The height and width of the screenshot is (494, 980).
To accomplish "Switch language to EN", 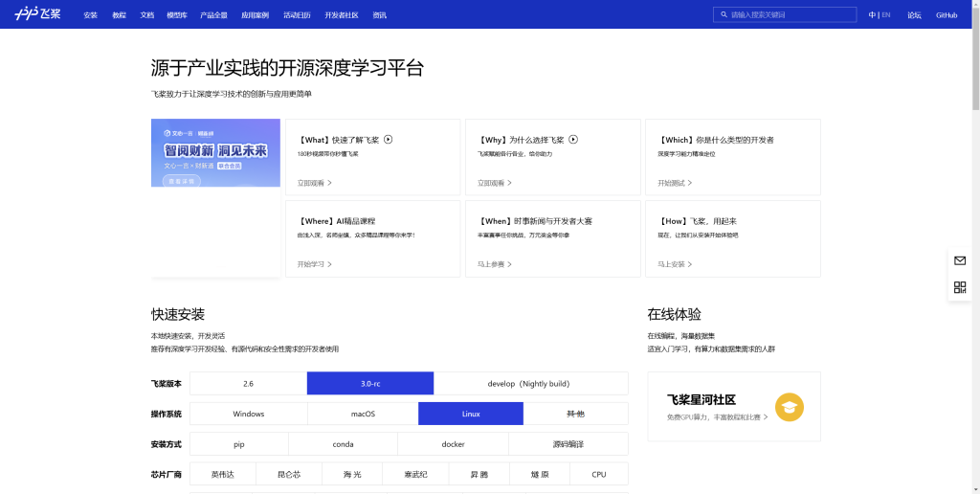I will click(886, 15).
